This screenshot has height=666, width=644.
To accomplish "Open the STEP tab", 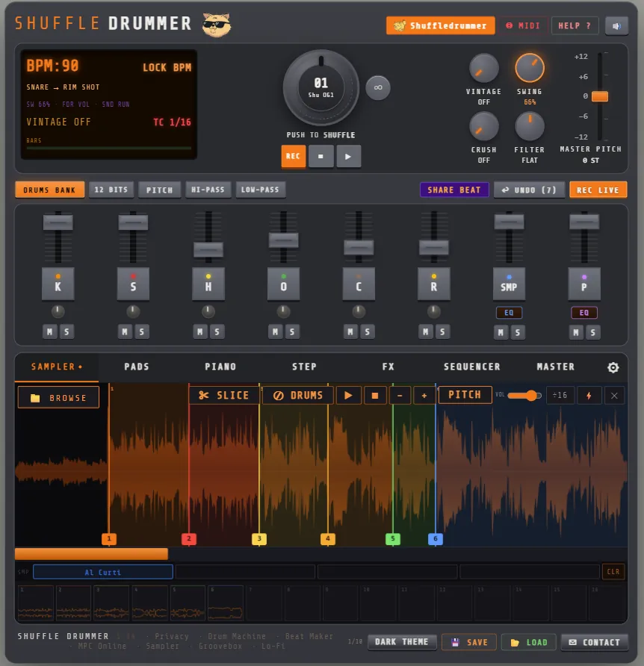I will pyautogui.click(x=304, y=367).
